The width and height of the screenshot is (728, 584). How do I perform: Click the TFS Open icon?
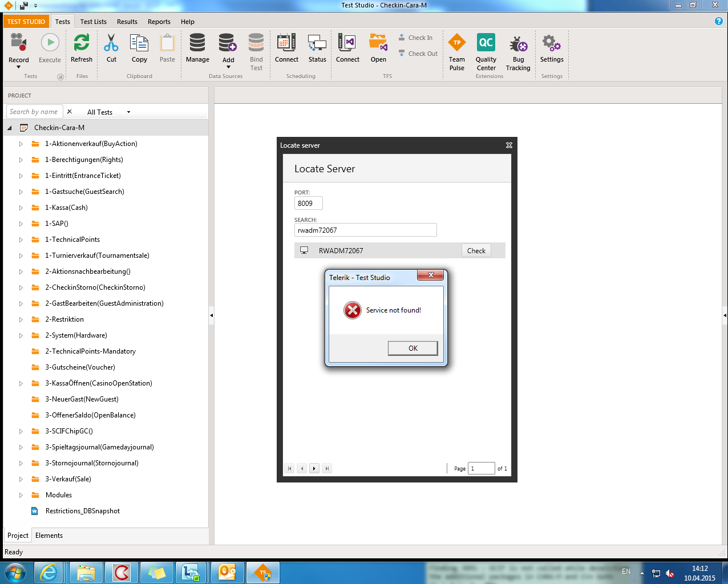tap(378, 43)
